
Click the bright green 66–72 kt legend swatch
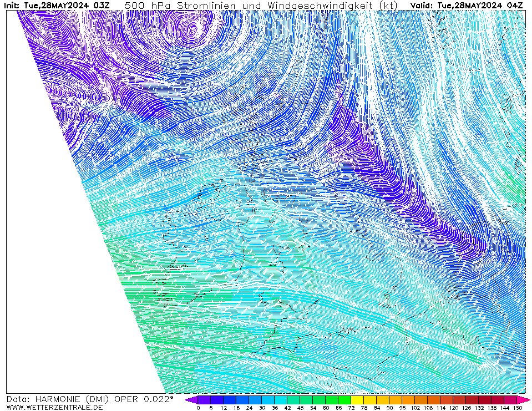pos(345,400)
